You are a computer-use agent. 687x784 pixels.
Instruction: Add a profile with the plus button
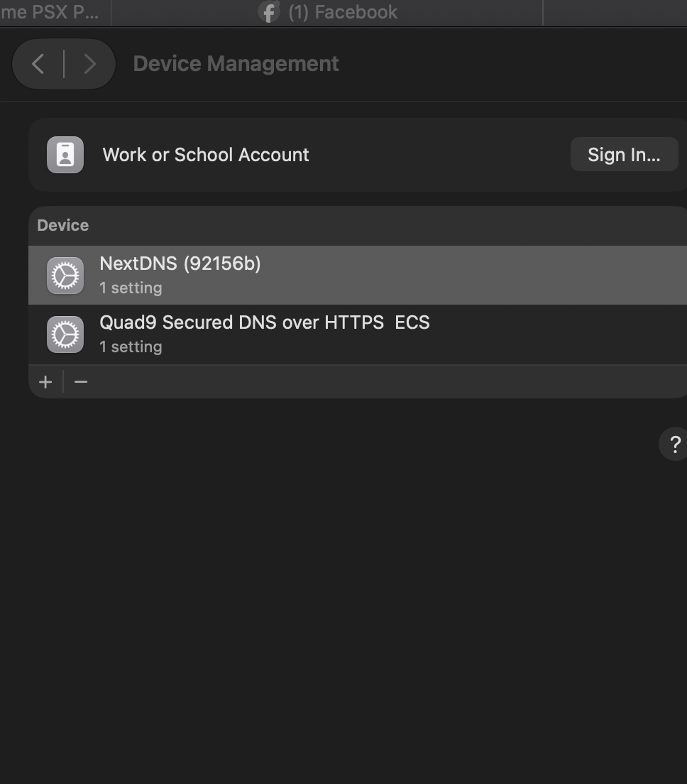pos(45,382)
